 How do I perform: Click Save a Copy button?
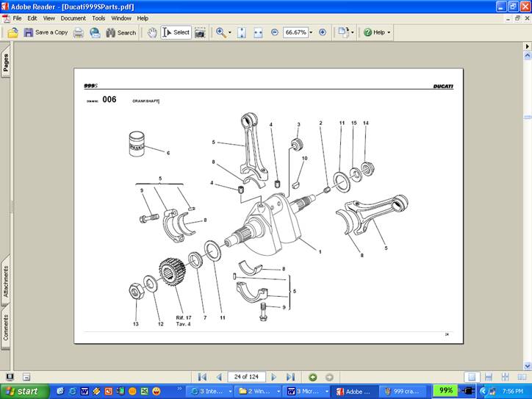tap(46, 32)
